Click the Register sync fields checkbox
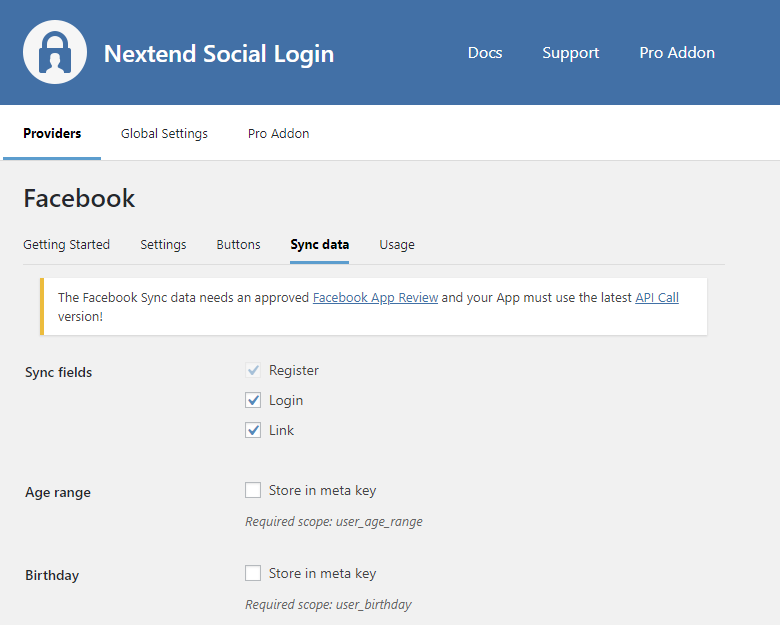 (253, 370)
